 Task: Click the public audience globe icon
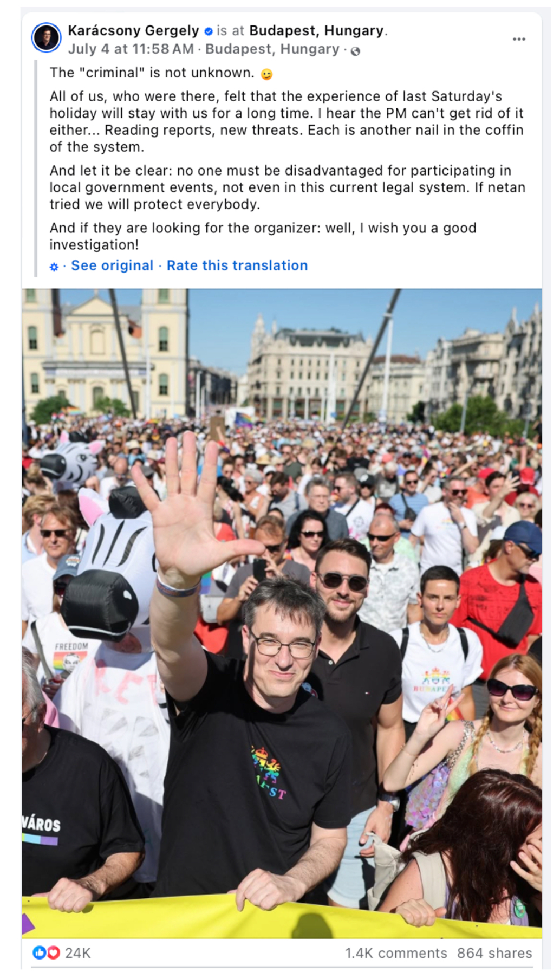(x=355, y=51)
